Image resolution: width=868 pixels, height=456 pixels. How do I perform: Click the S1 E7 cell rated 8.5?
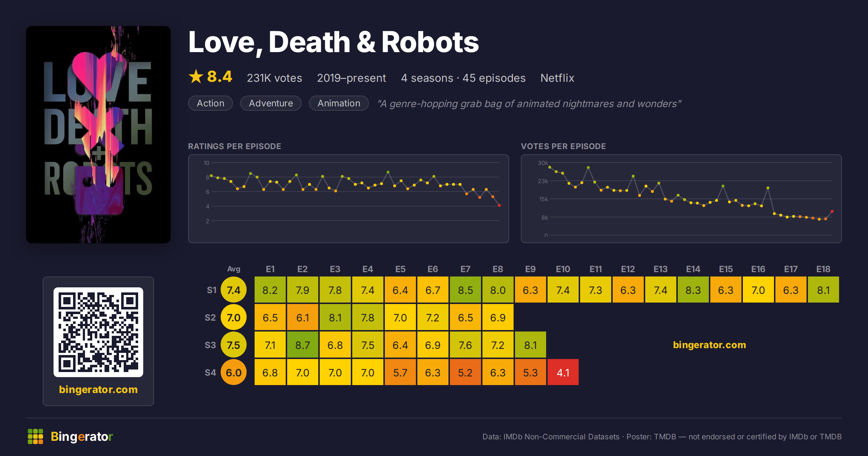pos(465,290)
